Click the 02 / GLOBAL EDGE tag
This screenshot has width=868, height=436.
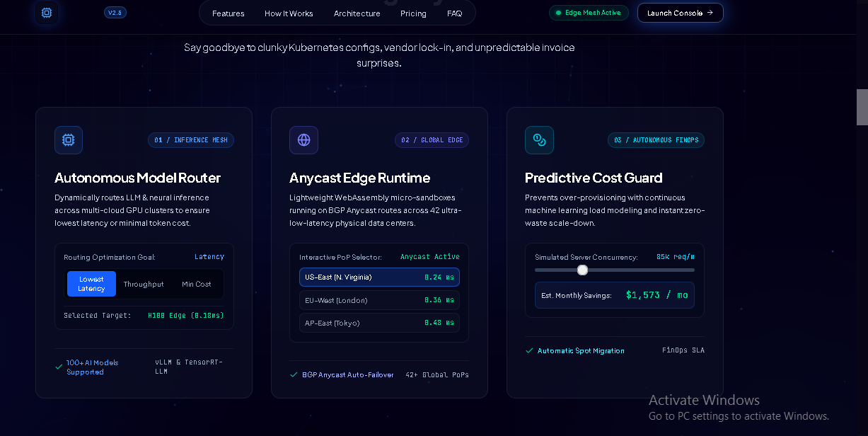432,140
